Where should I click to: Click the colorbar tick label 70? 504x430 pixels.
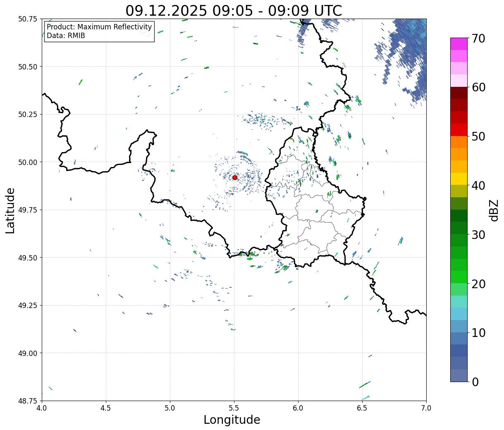[478, 38]
